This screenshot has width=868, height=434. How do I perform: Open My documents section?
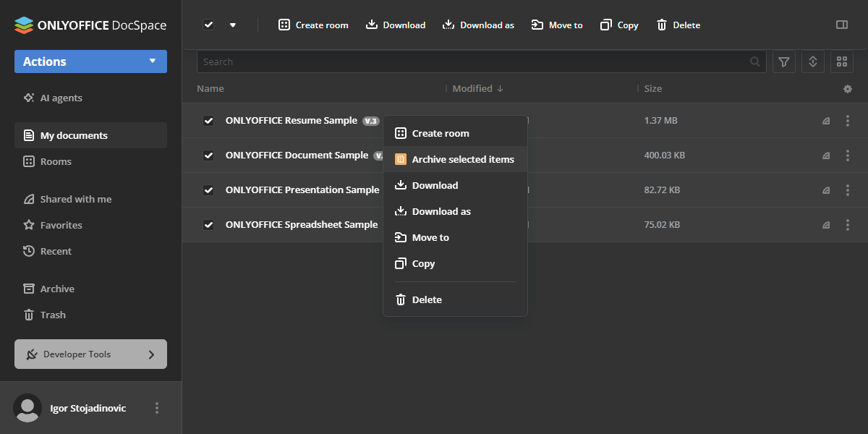90,135
